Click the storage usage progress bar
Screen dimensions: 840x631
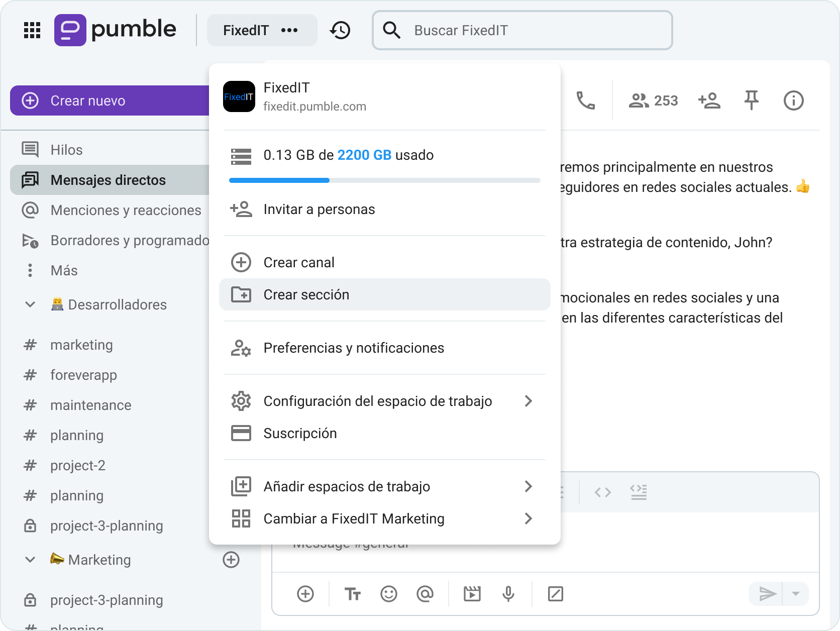pyautogui.click(x=384, y=180)
